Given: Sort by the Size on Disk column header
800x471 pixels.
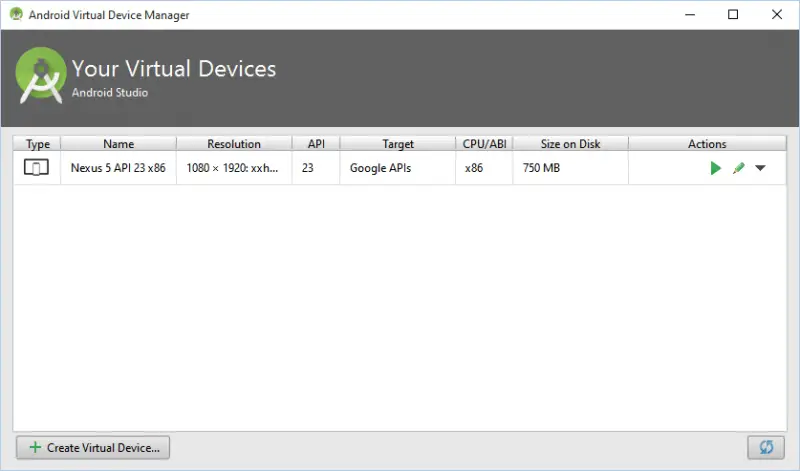Looking at the screenshot, I should coord(570,144).
